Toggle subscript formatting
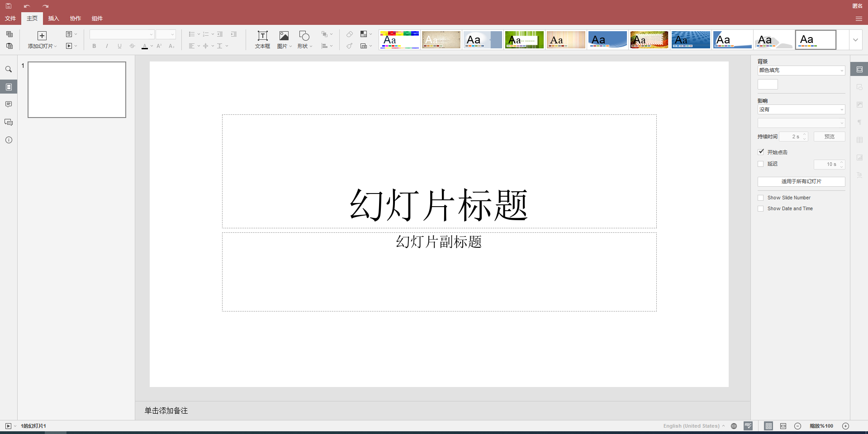Viewport: 868px width, 434px height. click(x=172, y=46)
